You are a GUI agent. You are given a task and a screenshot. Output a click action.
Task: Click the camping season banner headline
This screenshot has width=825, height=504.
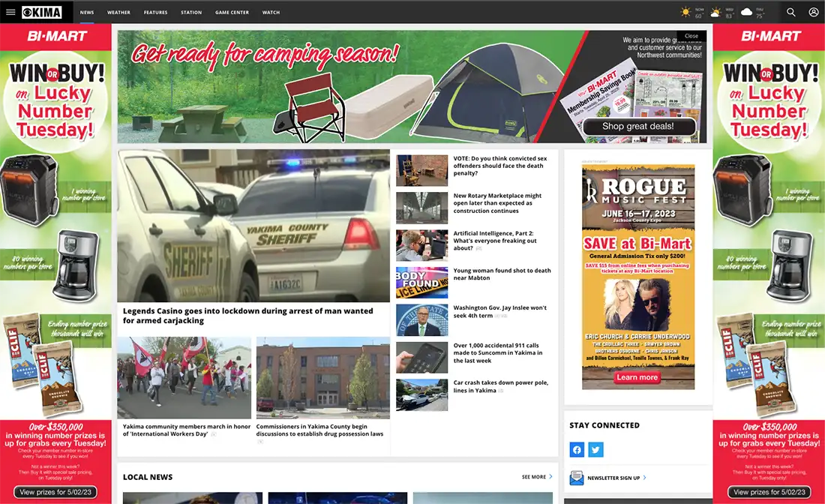coord(265,54)
